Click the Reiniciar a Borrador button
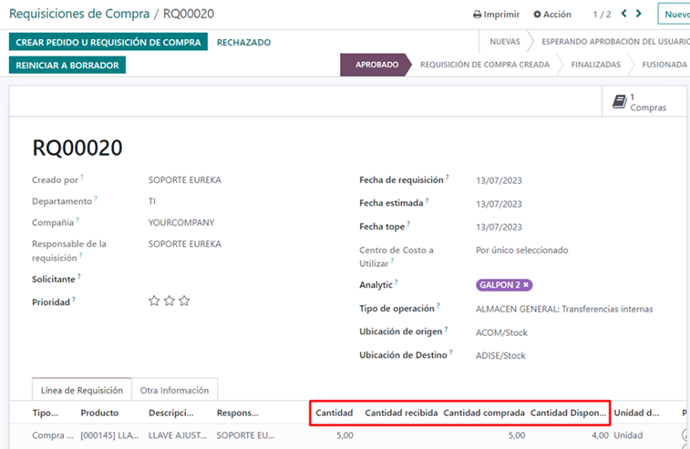690x449 pixels. point(68,65)
